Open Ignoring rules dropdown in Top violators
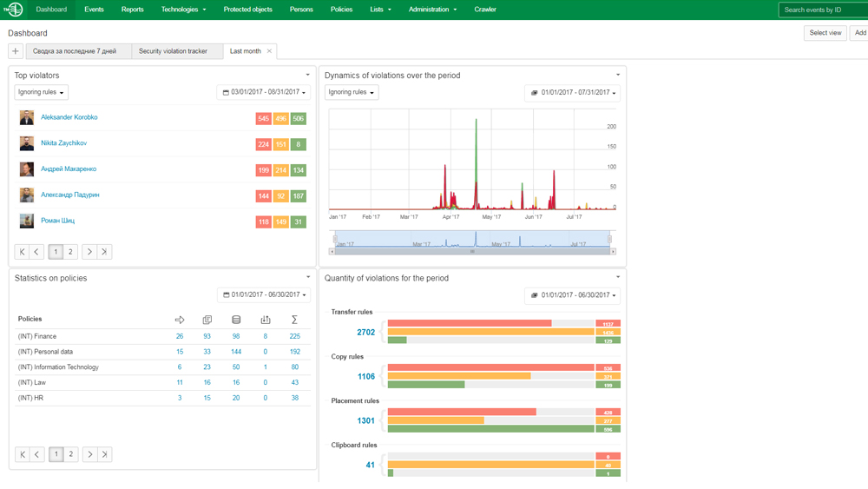The width and height of the screenshot is (868, 489). coord(41,92)
